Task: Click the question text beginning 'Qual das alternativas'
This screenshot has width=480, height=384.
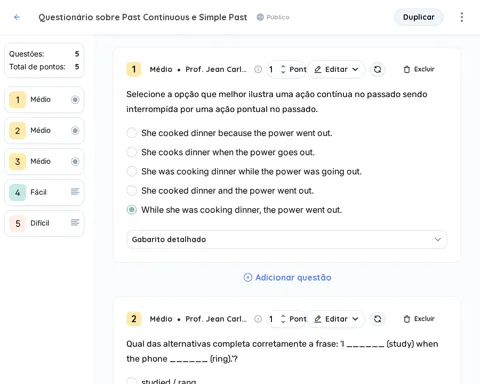Action: point(282,351)
